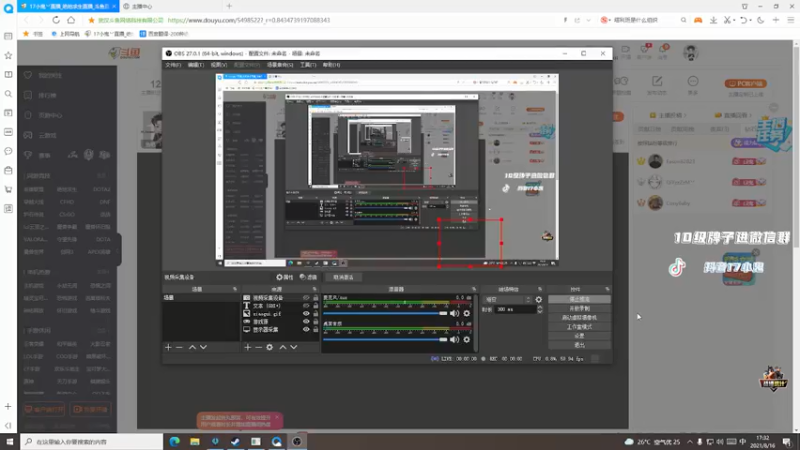Click the studio mode button in controls
The width and height of the screenshot is (800, 450).
(579, 327)
